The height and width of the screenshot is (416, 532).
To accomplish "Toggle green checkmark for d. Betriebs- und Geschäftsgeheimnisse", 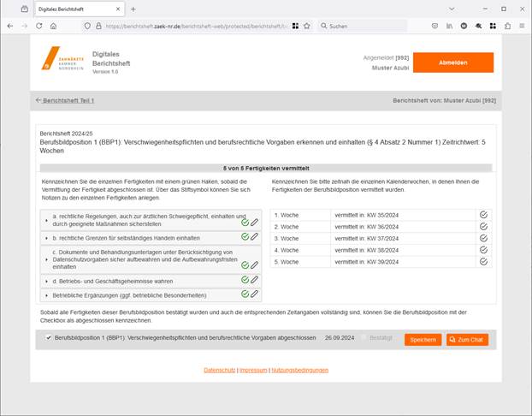I will 245,280.
